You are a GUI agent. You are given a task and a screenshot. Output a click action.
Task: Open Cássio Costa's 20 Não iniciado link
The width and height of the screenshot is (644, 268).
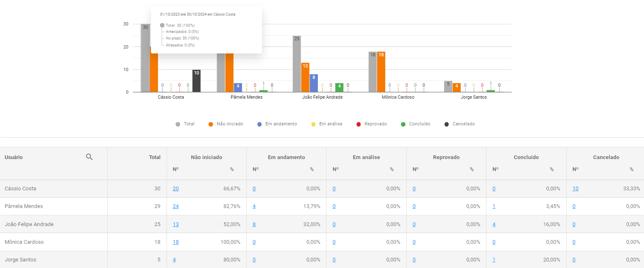(x=176, y=189)
